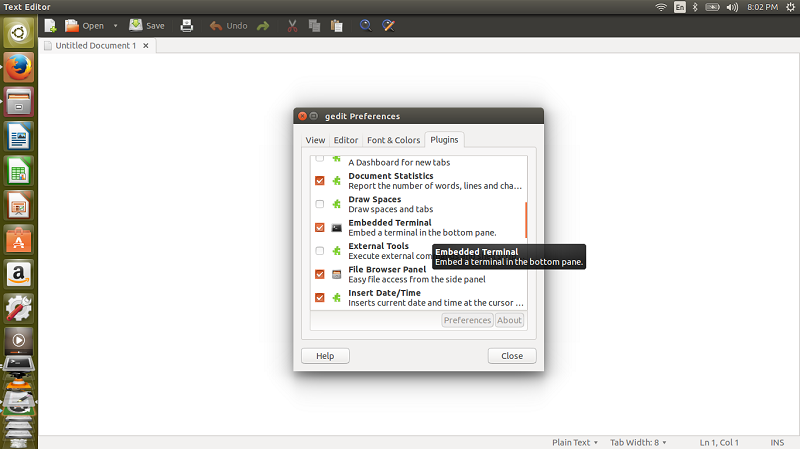Close the gedit Preferences window

tap(303, 116)
